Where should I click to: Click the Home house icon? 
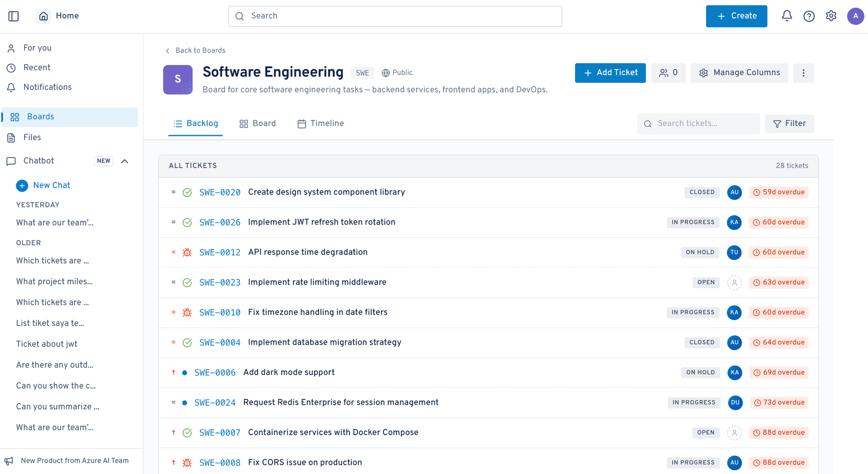point(43,16)
